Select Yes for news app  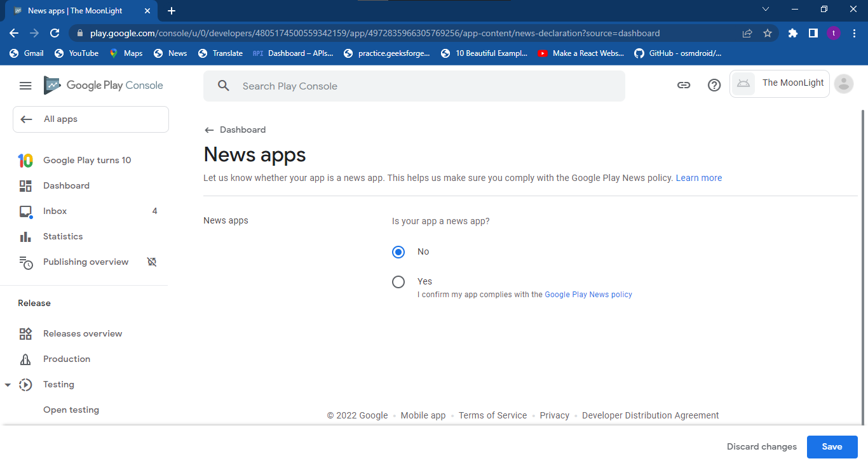[x=398, y=282]
